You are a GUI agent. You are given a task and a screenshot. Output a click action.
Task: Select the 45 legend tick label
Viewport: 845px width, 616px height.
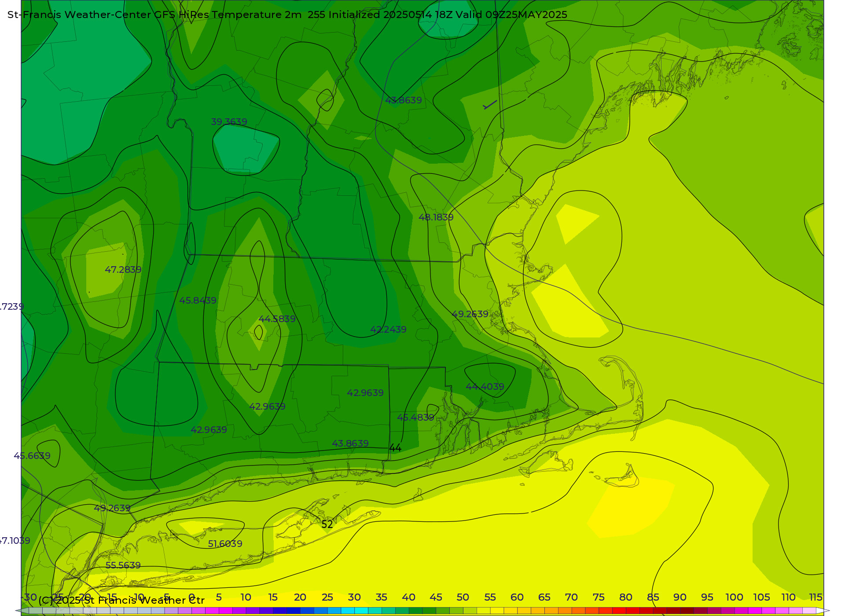[x=436, y=598]
